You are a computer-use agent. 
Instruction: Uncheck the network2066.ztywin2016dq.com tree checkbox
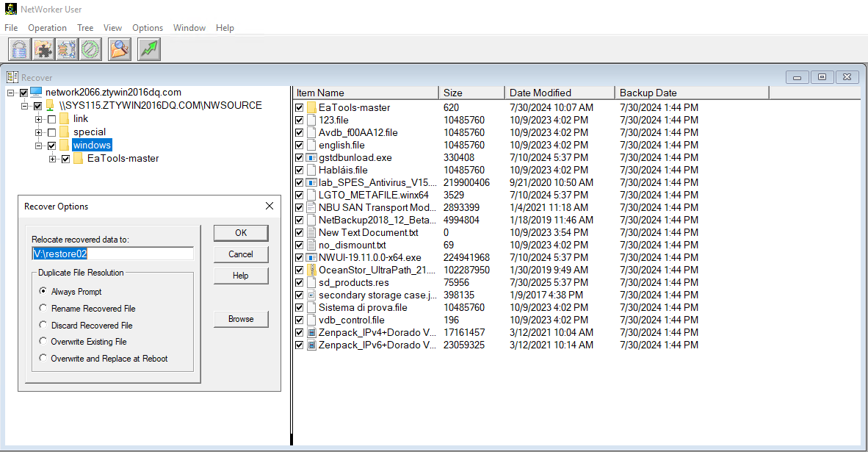point(23,93)
